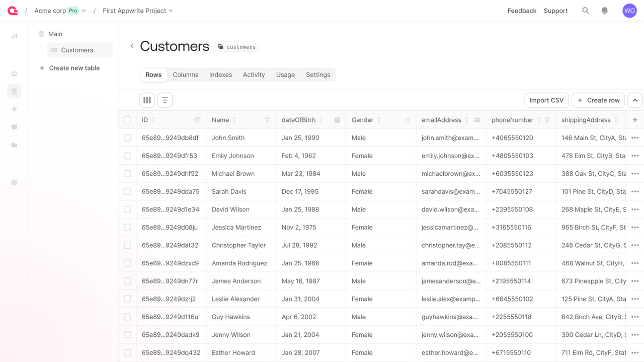Open the Functions section via the lightning icon
Viewport: 644px width, 362px height.
point(14,109)
